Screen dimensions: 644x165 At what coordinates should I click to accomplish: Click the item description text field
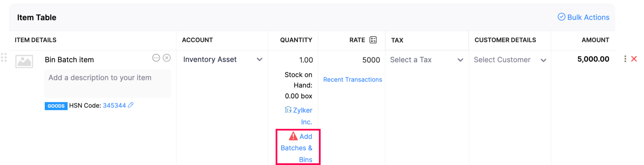[x=108, y=83]
